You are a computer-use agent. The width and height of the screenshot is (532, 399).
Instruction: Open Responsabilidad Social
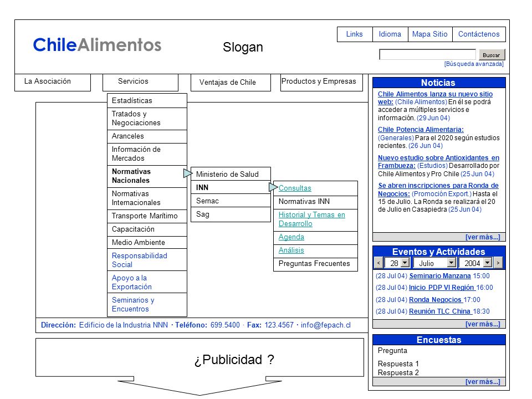pyautogui.click(x=147, y=260)
